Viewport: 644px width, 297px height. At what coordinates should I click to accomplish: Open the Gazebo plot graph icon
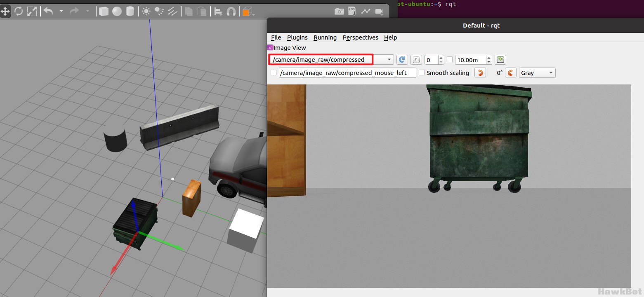coord(366,12)
